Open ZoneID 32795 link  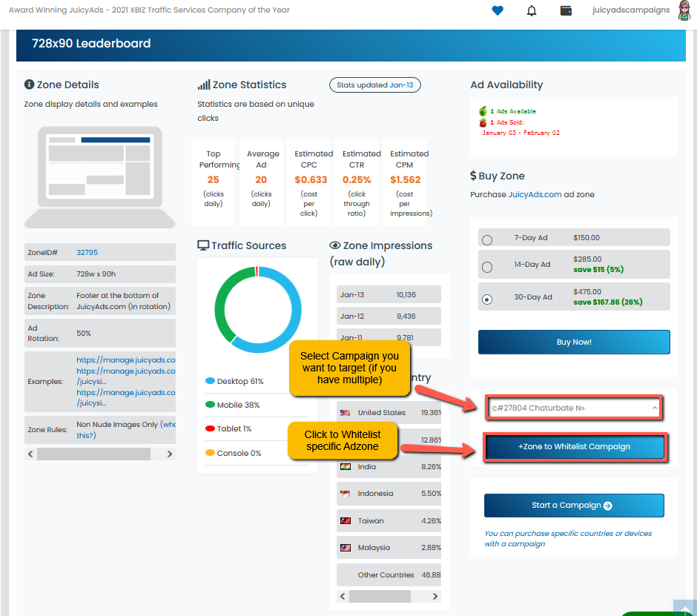pos(87,253)
